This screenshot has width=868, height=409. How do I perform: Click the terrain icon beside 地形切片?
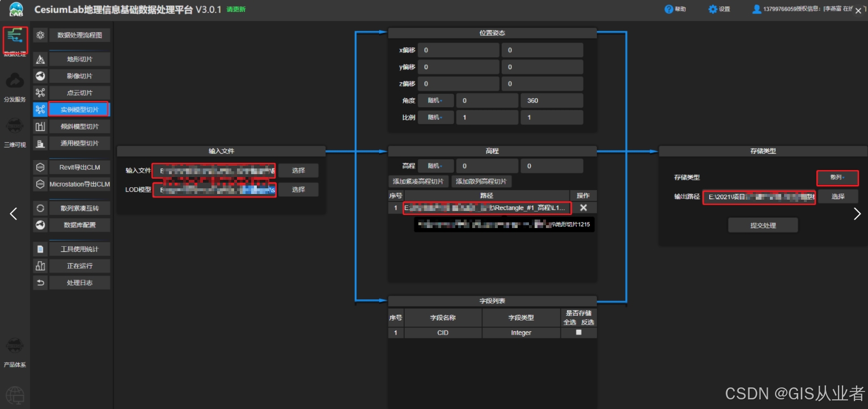pyautogui.click(x=40, y=59)
